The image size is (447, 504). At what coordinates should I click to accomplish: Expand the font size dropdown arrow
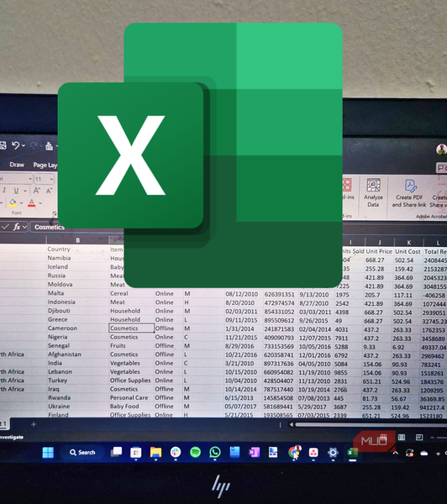pos(51,179)
